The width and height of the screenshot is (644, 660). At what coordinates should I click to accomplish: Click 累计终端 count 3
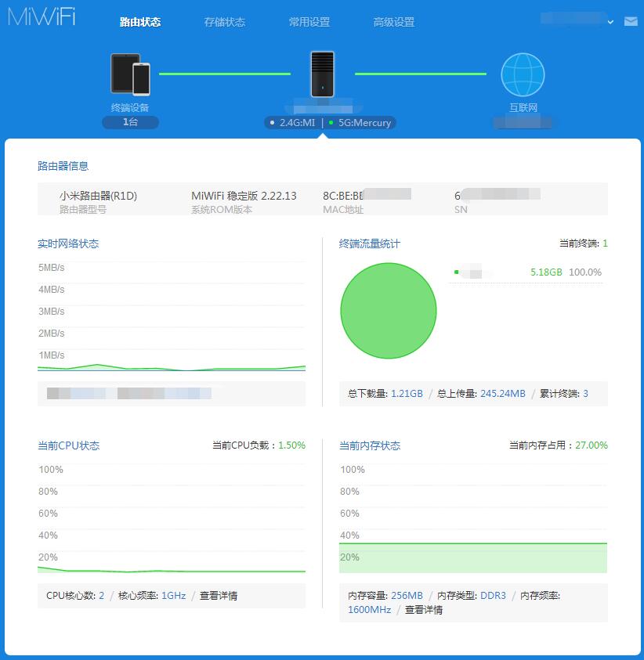[585, 394]
